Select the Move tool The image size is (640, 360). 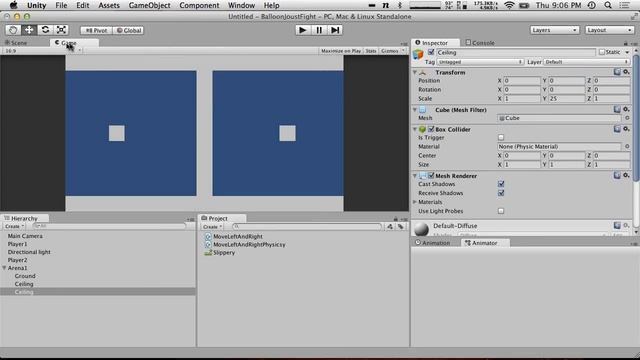click(29, 30)
